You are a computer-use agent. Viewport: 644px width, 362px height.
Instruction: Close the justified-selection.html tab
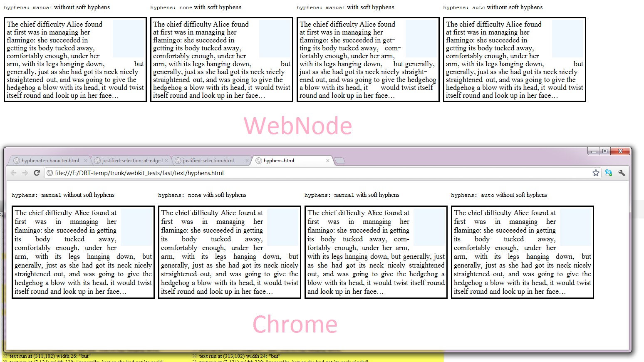click(x=247, y=161)
